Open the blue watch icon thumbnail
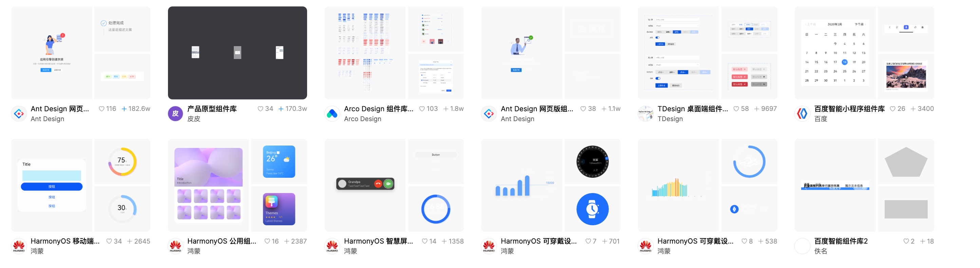 tap(592, 209)
